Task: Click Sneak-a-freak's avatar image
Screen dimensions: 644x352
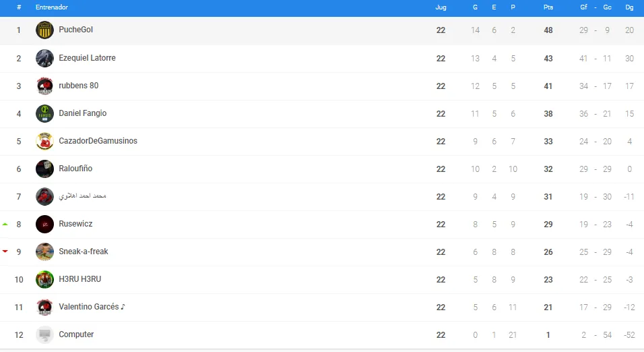Action: 44,252
